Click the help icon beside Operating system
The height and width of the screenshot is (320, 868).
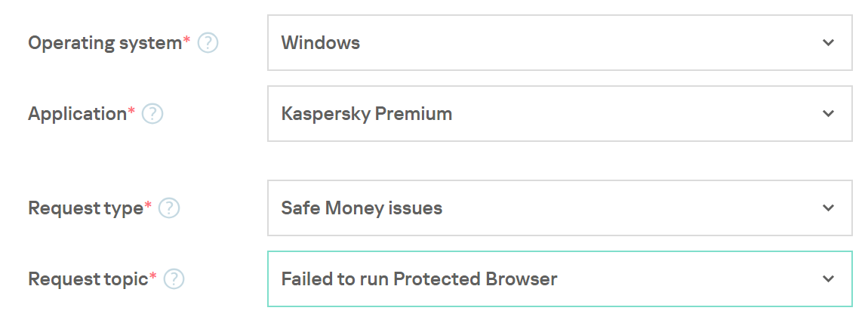(x=208, y=43)
